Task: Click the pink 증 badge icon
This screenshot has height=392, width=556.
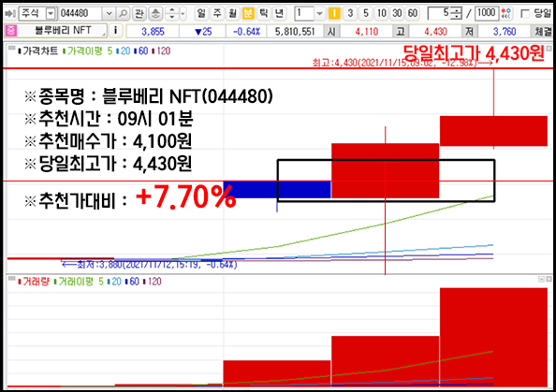Action: [10, 31]
